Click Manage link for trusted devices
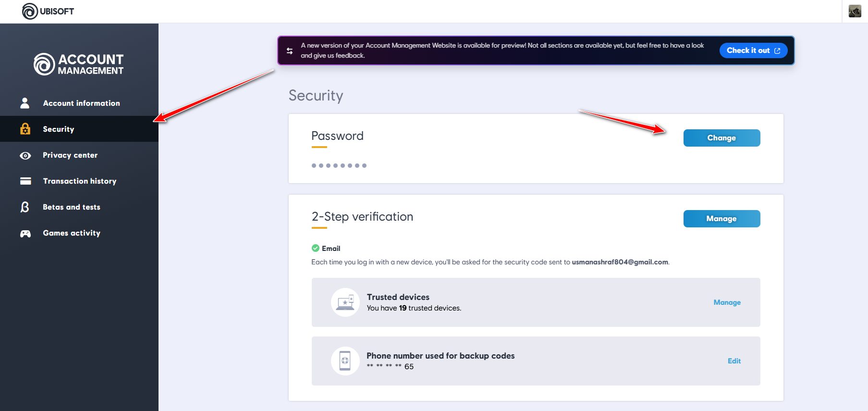 tap(727, 302)
